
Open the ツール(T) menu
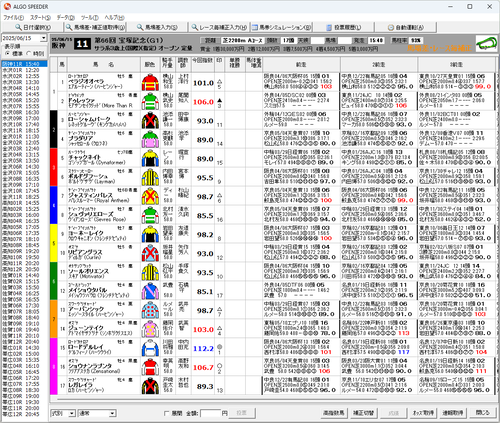click(x=90, y=18)
